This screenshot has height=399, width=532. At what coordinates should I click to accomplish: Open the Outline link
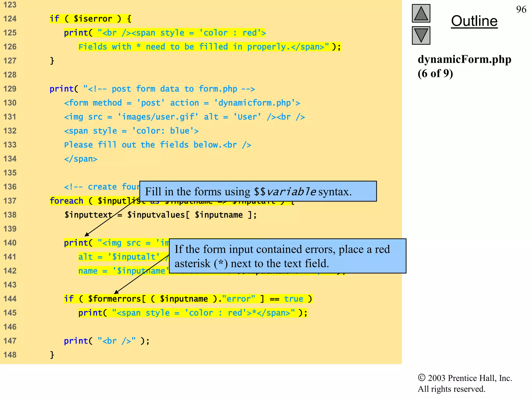pos(474,21)
